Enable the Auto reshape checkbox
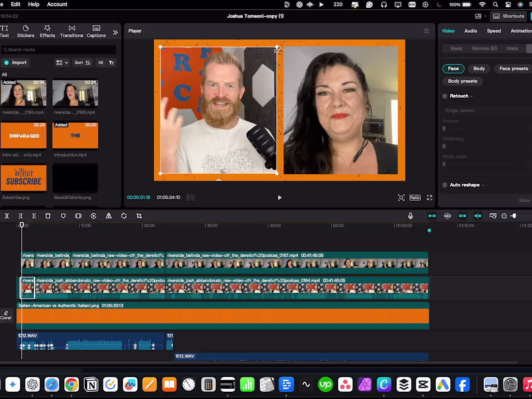This screenshot has width=532, height=399. click(445, 185)
